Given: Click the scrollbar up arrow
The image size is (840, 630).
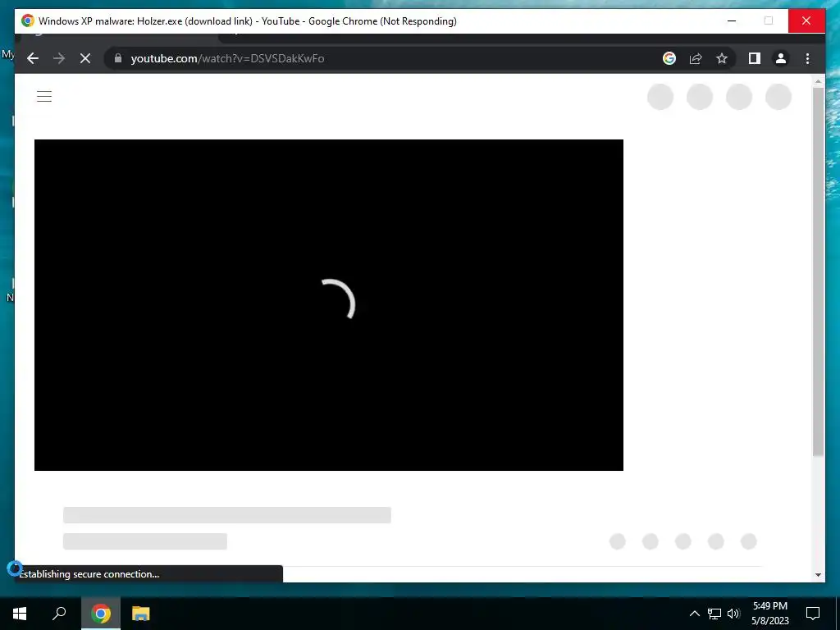Looking at the screenshot, I should (x=818, y=81).
